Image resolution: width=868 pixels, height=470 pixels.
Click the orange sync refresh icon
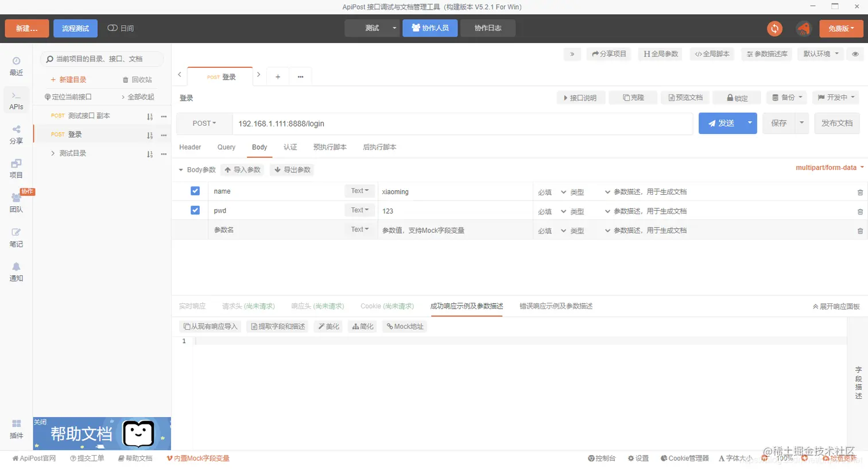point(774,28)
